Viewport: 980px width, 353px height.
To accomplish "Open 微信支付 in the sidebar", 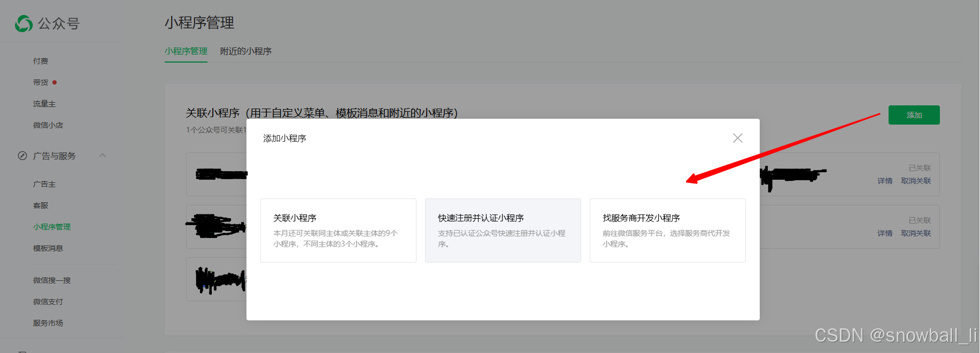I will pos(48,302).
